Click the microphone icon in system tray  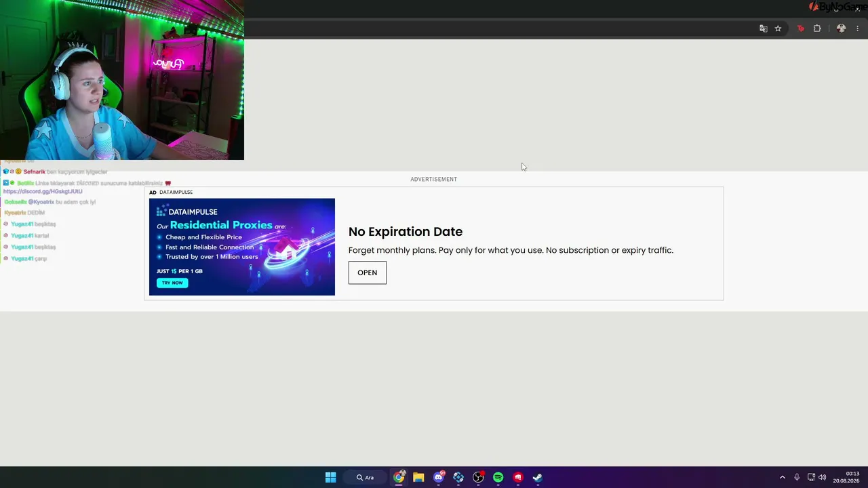pos(797,477)
